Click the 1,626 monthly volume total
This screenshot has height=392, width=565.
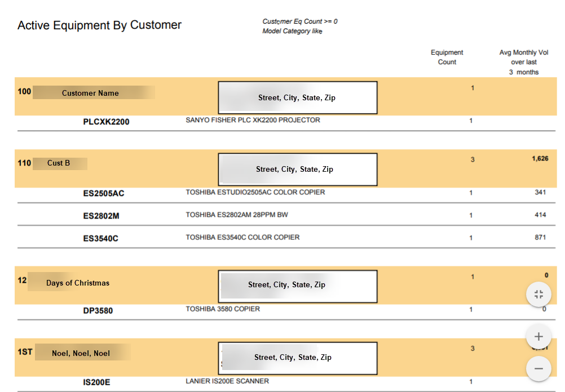(541, 159)
